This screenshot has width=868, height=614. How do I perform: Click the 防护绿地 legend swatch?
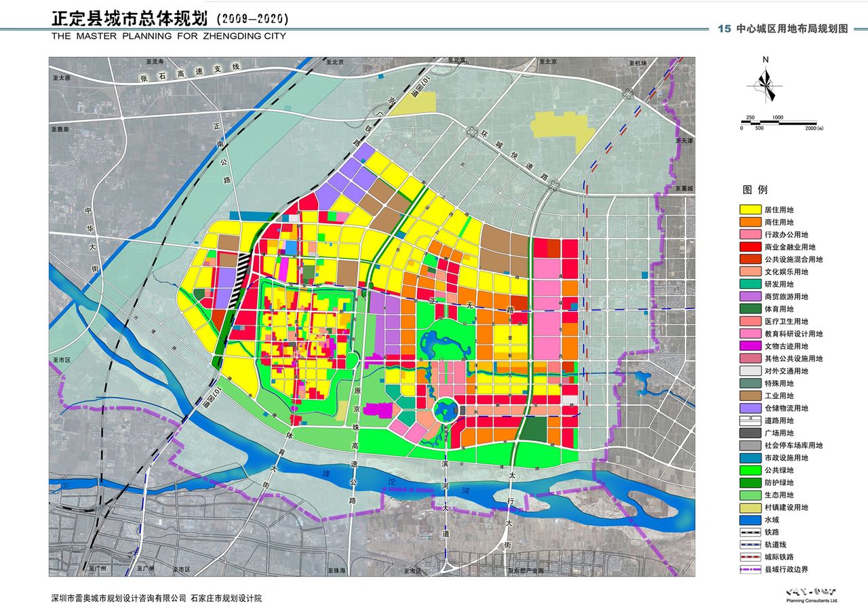pos(749,483)
